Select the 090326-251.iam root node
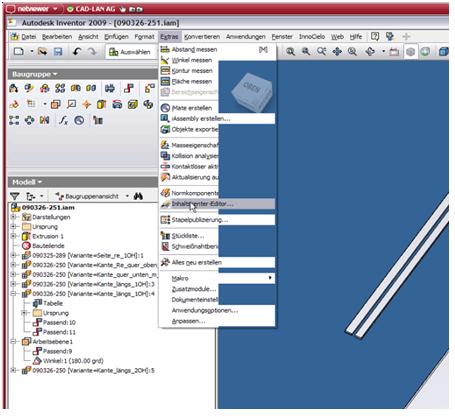The height and width of the screenshot is (417, 455). coord(48,207)
